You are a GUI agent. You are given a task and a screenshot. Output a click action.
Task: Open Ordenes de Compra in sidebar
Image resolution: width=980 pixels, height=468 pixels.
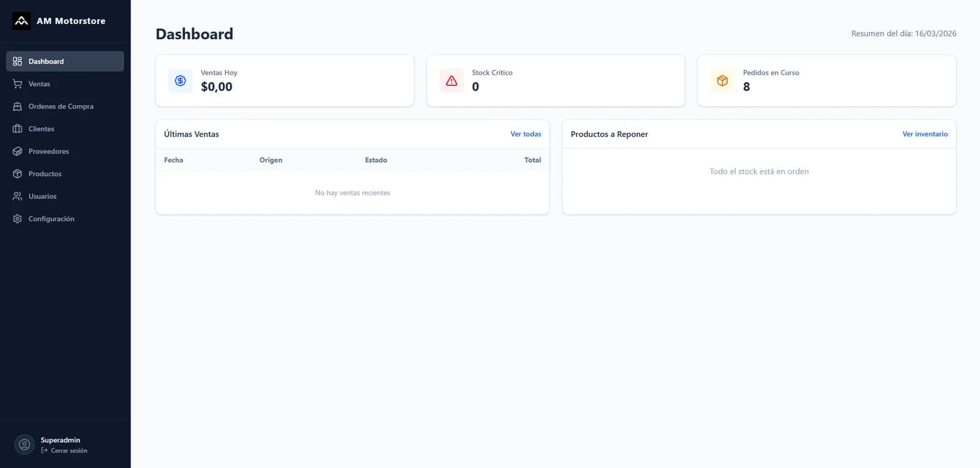[65, 107]
